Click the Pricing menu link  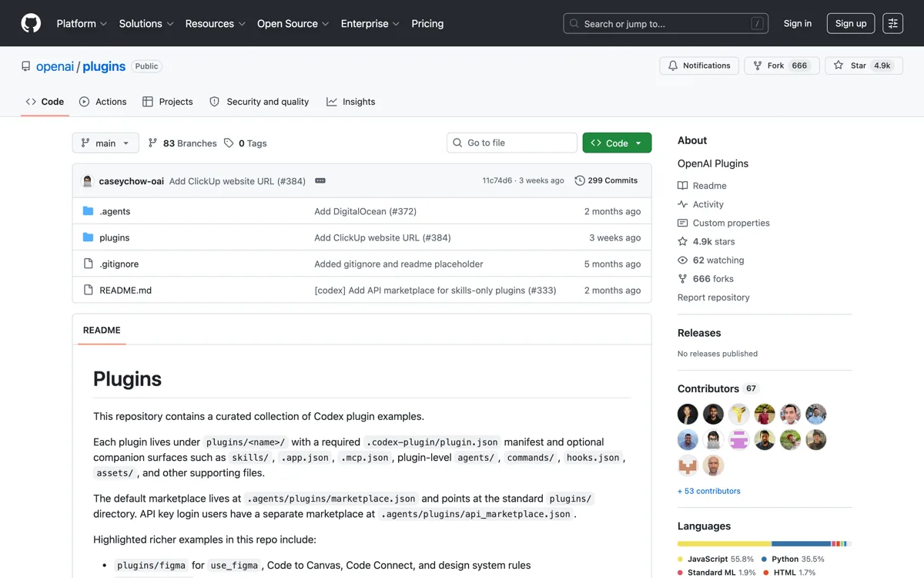pos(427,24)
